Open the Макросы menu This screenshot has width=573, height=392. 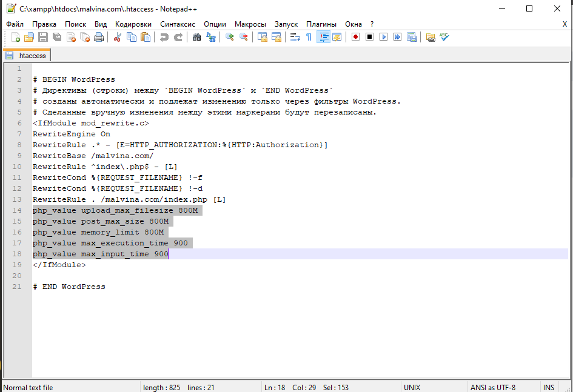pos(250,24)
